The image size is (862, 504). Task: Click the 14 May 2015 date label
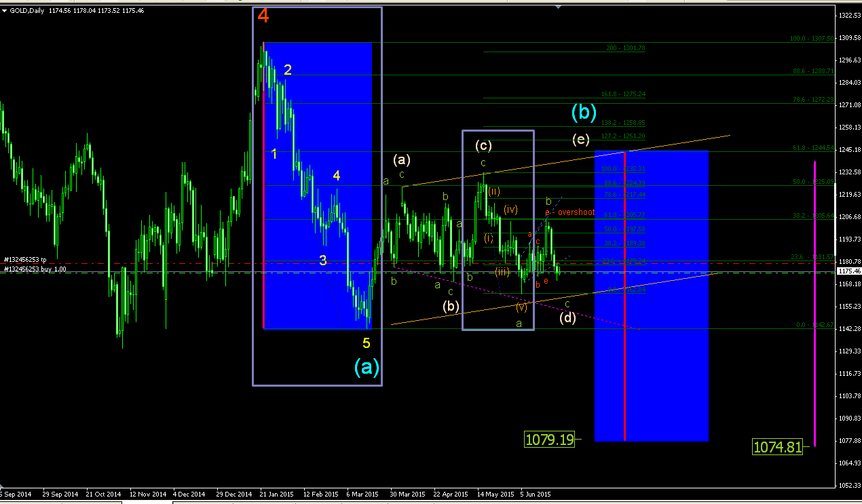point(495,494)
